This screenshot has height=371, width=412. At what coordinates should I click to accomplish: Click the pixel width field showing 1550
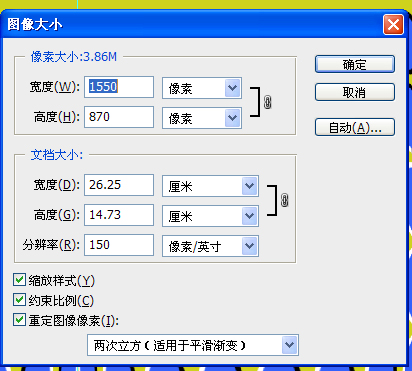point(119,87)
